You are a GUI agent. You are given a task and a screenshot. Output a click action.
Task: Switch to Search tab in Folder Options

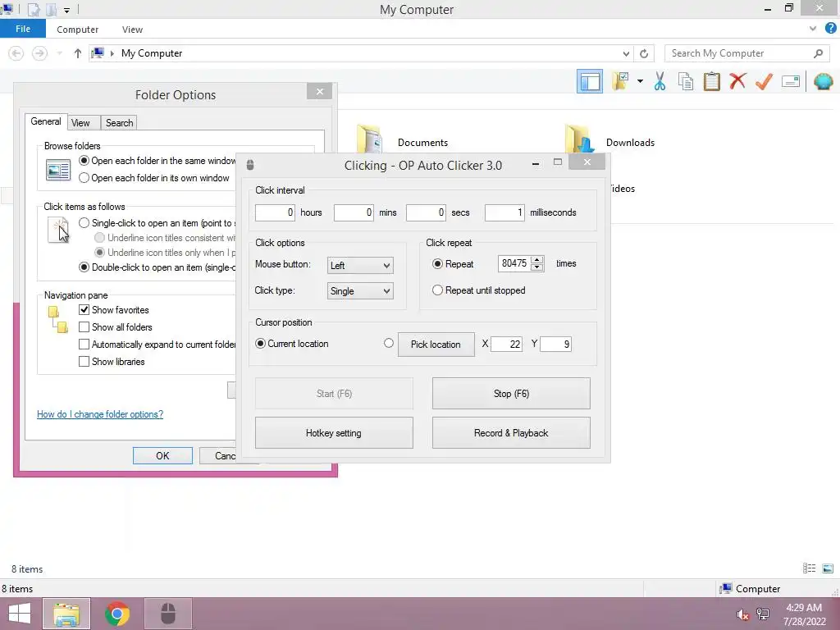(119, 123)
